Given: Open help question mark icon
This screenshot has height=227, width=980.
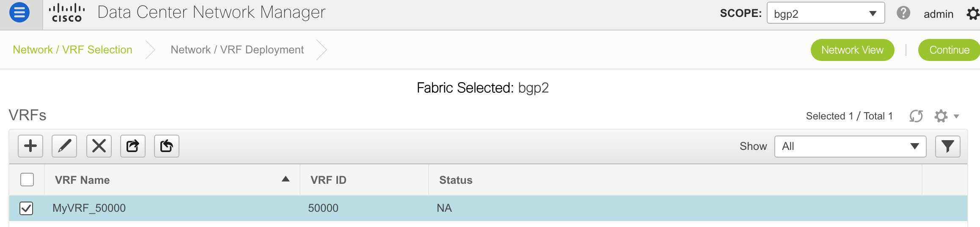Looking at the screenshot, I should click(x=903, y=13).
